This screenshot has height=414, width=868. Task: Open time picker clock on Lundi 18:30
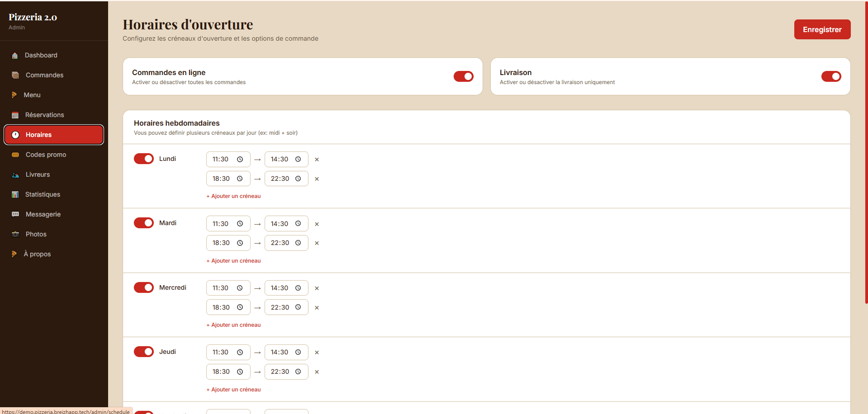click(x=240, y=179)
